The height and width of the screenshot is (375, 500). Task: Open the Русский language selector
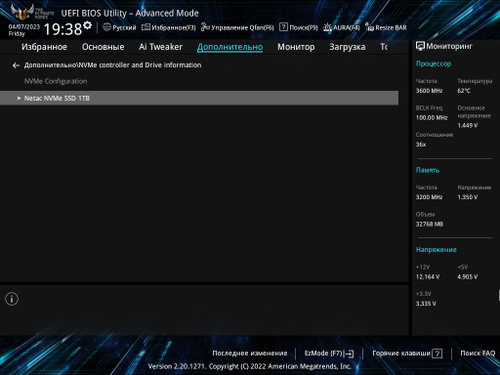(119, 27)
